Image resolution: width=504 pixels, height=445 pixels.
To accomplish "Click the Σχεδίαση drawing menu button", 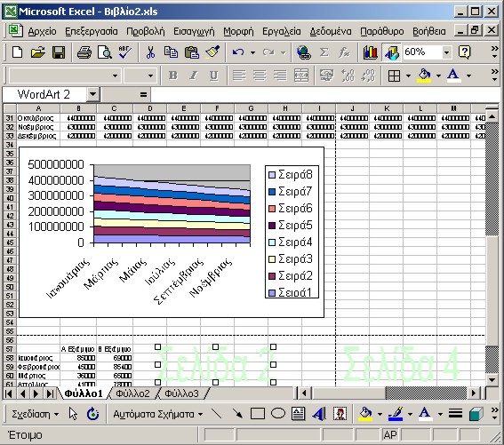I will pos(35,414).
